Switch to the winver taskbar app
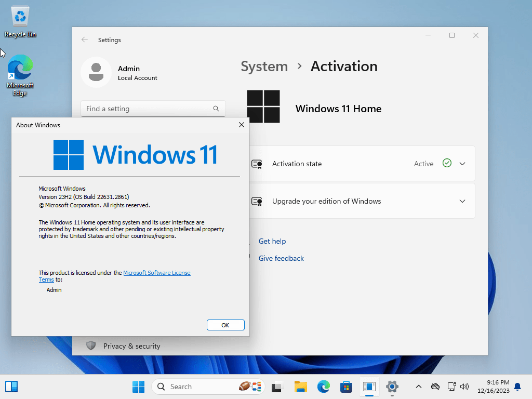Screen dimensions: 532x399 [369, 387]
